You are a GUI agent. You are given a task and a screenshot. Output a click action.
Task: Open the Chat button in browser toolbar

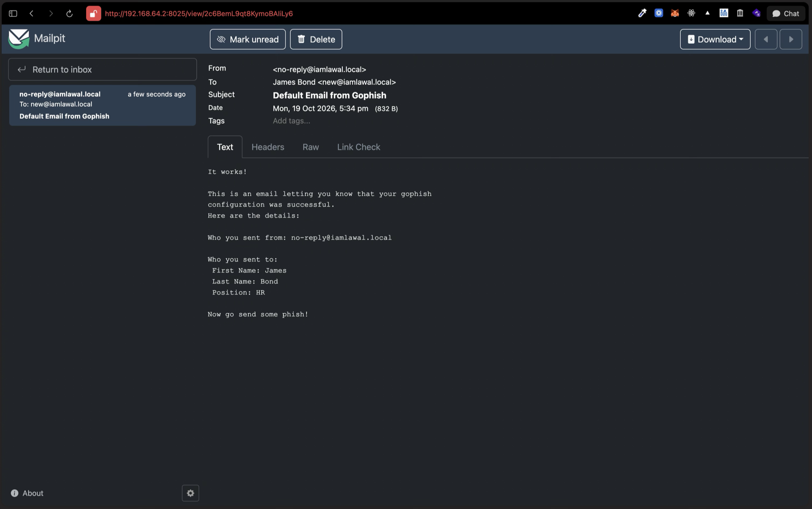pyautogui.click(x=786, y=14)
